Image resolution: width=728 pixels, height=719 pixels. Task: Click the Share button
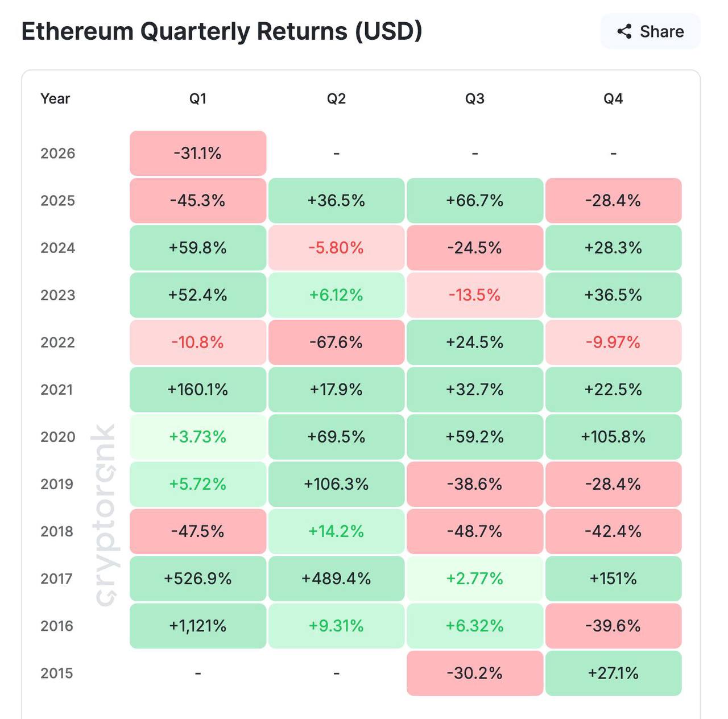[650, 31]
